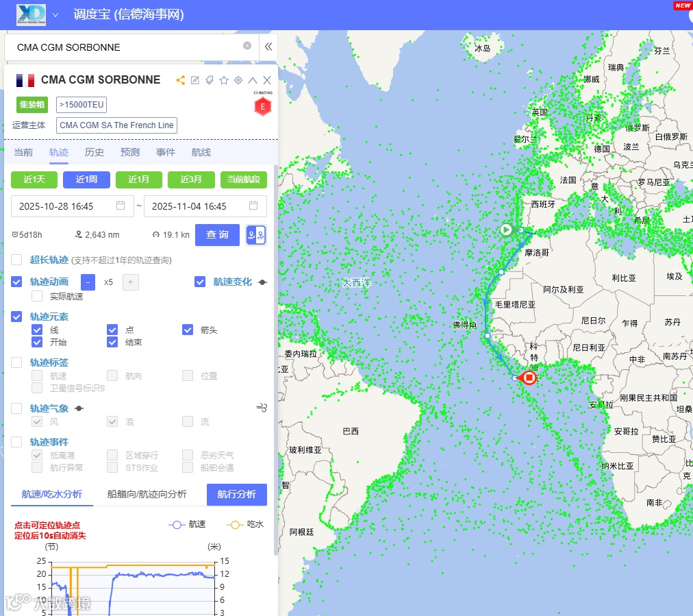This screenshot has width=693, height=616.
Task: Uncheck the 线 track element checkbox
Action: (x=37, y=330)
